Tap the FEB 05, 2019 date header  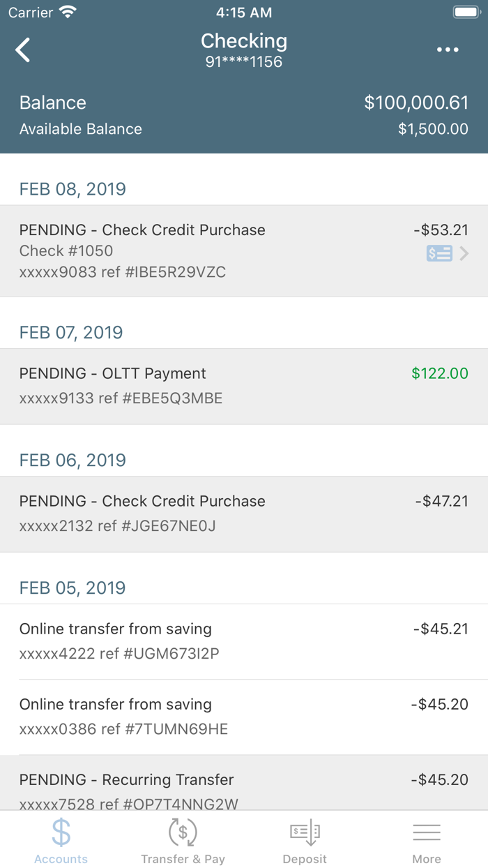pos(72,588)
